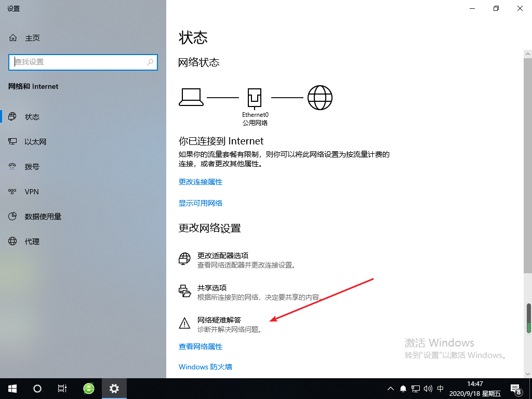Click the Settings gear on the taskbar
Viewport: 532px width, 399px height.
coord(114,388)
